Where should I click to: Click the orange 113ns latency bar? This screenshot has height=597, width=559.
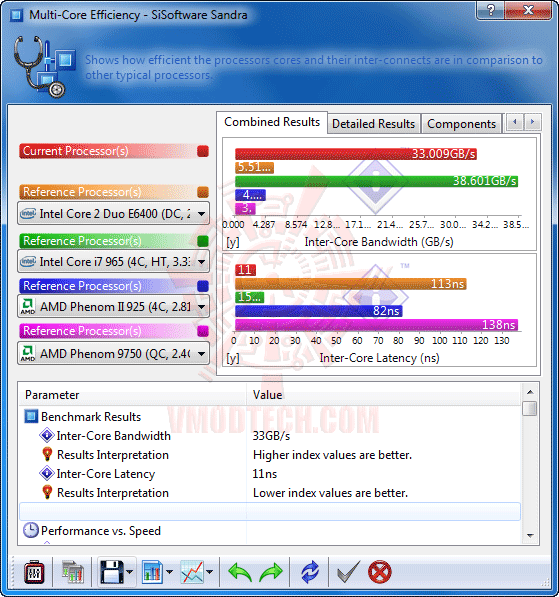pos(351,284)
